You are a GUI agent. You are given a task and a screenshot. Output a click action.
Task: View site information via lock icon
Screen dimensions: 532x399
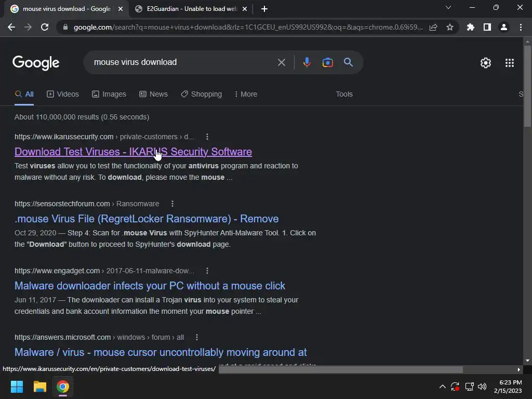65,27
